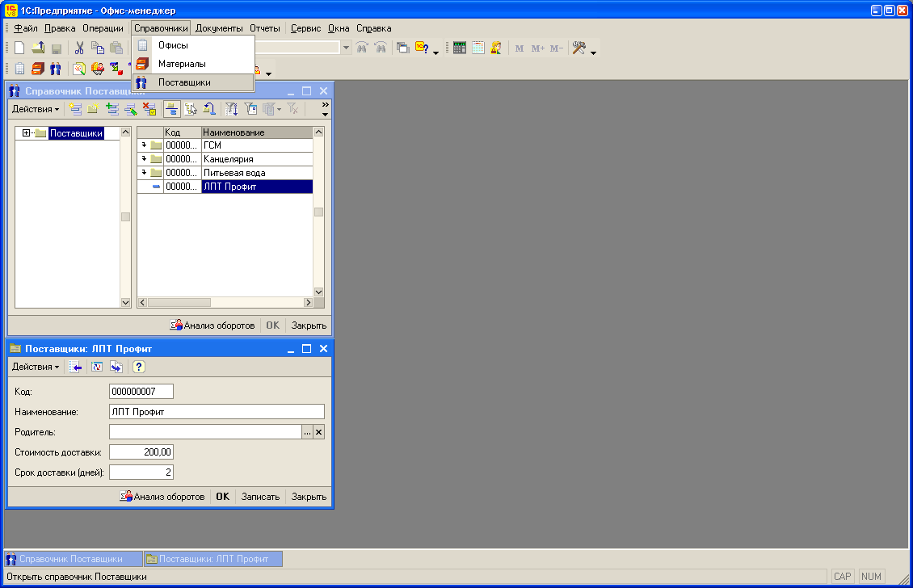This screenshot has height=588, width=913.
Task: Clear the Родитель field with X
Action: click(x=318, y=432)
